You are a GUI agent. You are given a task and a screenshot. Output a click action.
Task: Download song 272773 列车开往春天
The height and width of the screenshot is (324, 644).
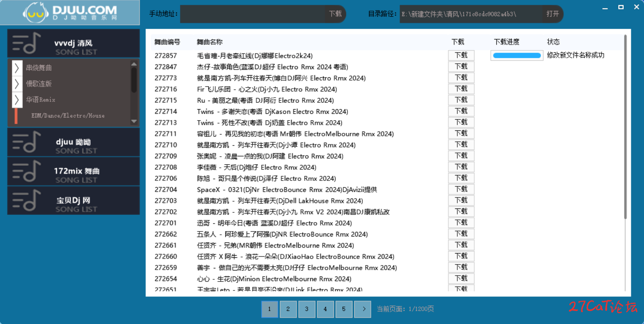pyautogui.click(x=461, y=78)
